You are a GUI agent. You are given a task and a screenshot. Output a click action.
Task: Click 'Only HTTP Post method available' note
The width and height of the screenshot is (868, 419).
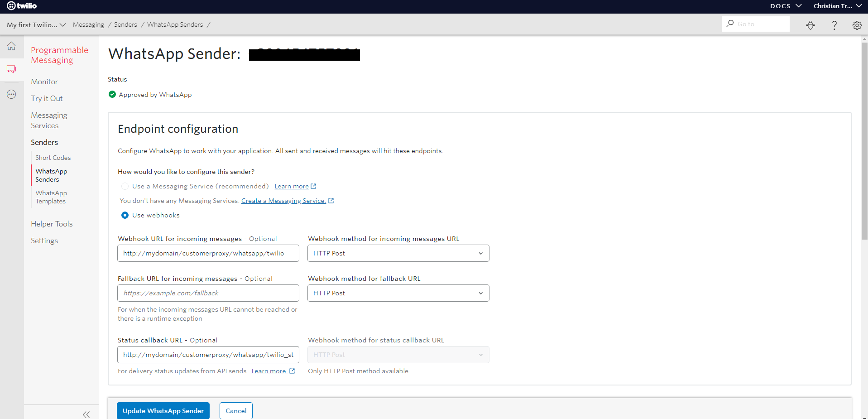click(358, 371)
